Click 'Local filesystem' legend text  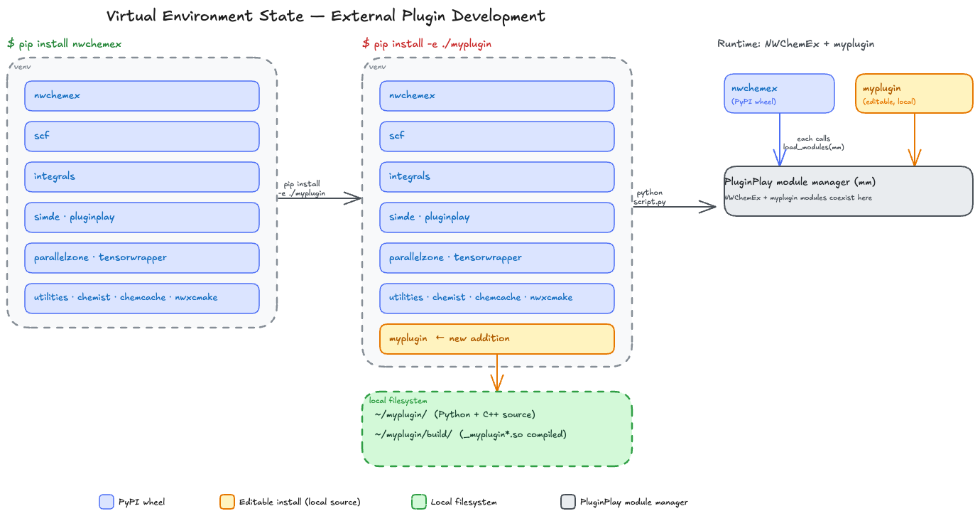464,502
